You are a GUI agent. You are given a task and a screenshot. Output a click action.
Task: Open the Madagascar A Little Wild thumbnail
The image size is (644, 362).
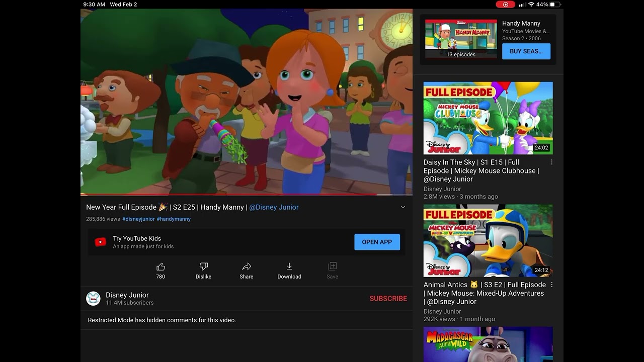point(488,344)
